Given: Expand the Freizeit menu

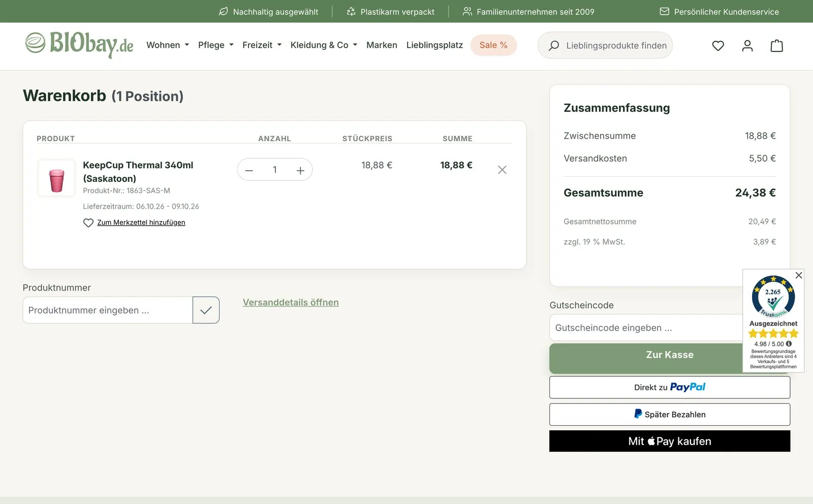Looking at the screenshot, I should click(x=262, y=45).
